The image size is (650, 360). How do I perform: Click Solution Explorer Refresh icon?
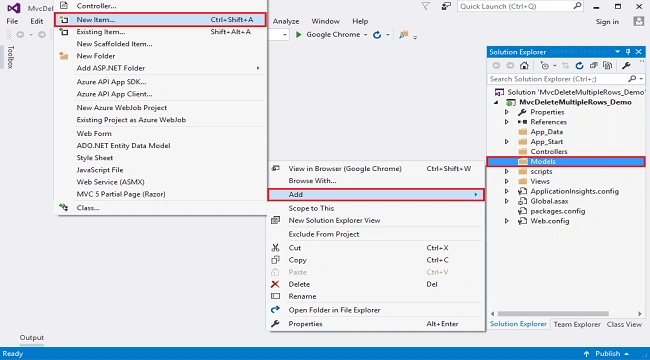[x=580, y=66]
